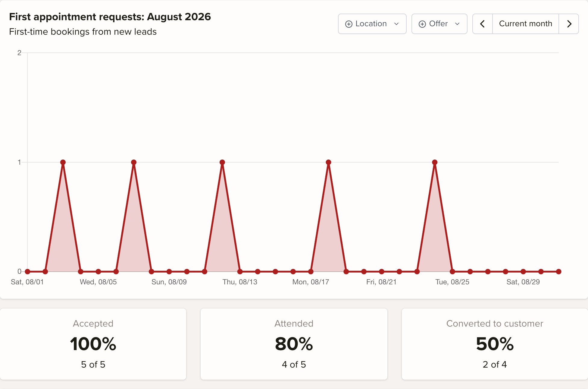The image size is (588, 389).
Task: Open the Offer filter dropdown
Action: pos(439,24)
